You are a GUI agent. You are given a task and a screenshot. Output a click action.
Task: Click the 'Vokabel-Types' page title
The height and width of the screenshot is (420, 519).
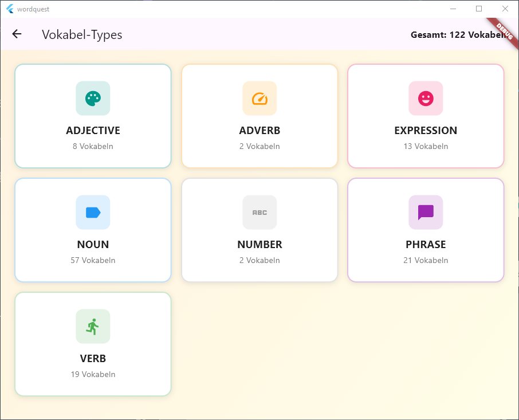[x=82, y=35]
